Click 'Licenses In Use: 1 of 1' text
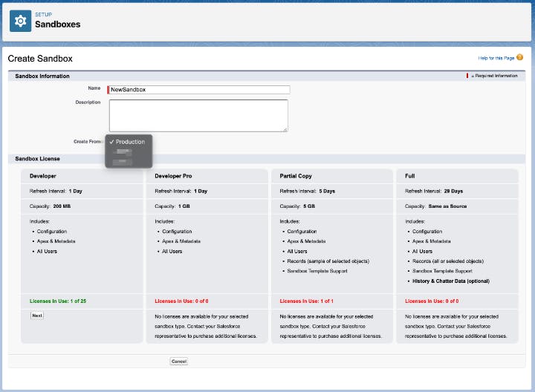The width and height of the screenshot is (535, 392). tap(306, 301)
